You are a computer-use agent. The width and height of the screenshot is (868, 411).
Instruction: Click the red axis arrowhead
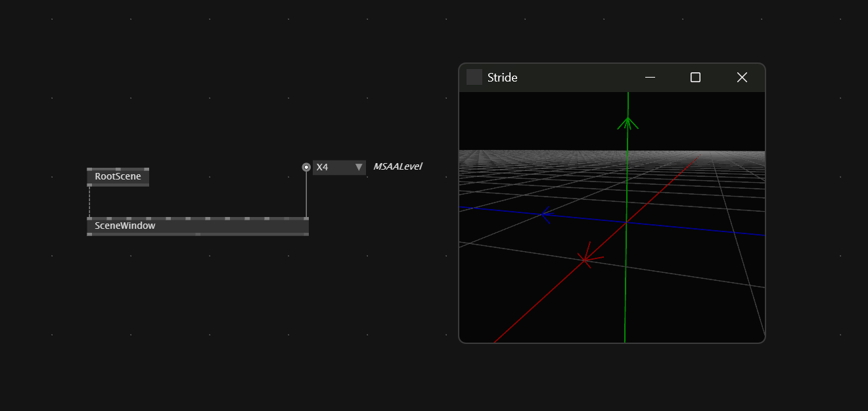(585, 258)
